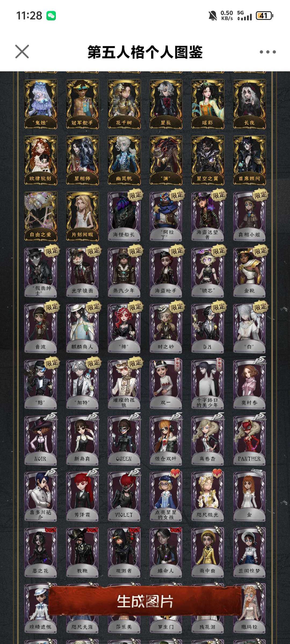Open the three-dot more options menu
The width and height of the screenshot is (290, 644).
point(268,52)
